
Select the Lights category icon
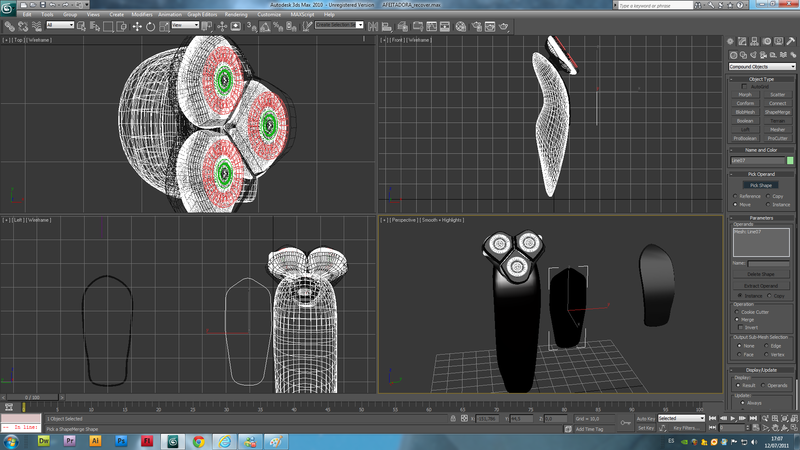(x=754, y=55)
